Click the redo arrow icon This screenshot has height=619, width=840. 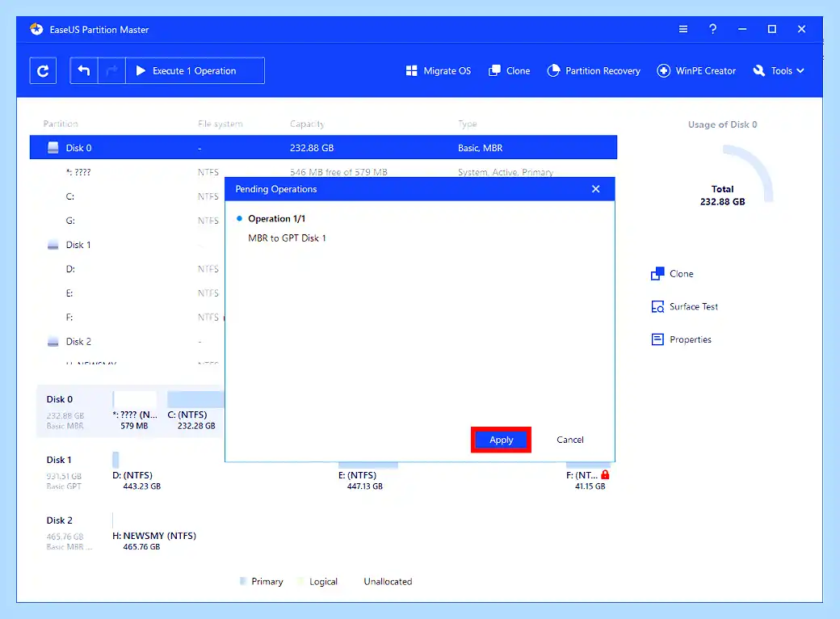[x=112, y=71]
